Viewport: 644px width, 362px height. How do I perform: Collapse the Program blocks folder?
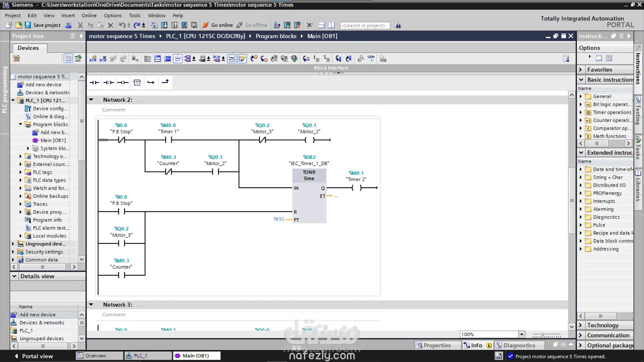(20, 124)
